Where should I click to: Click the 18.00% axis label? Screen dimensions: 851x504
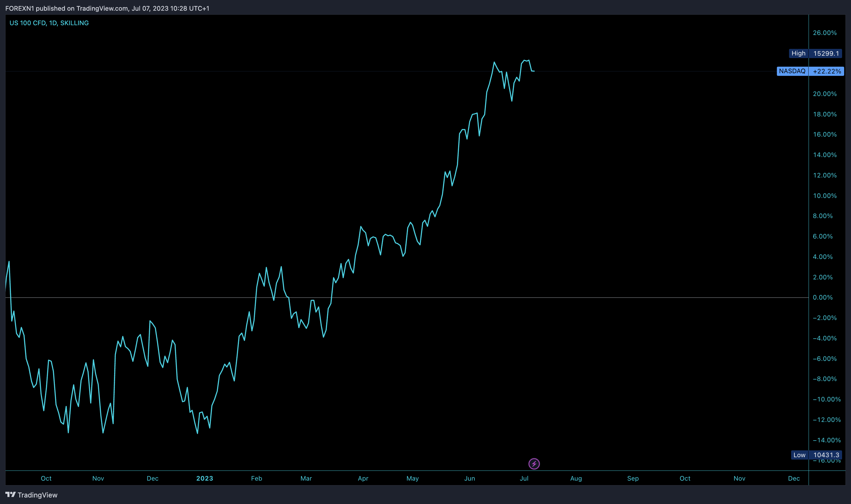pyautogui.click(x=825, y=114)
